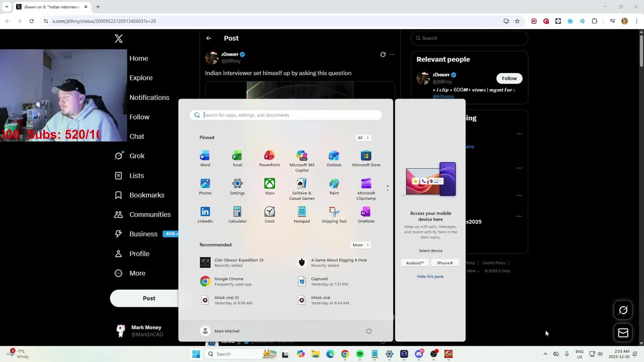644x362 pixels.
Task: Open Microsoft Store pinned app
Action: (x=366, y=158)
